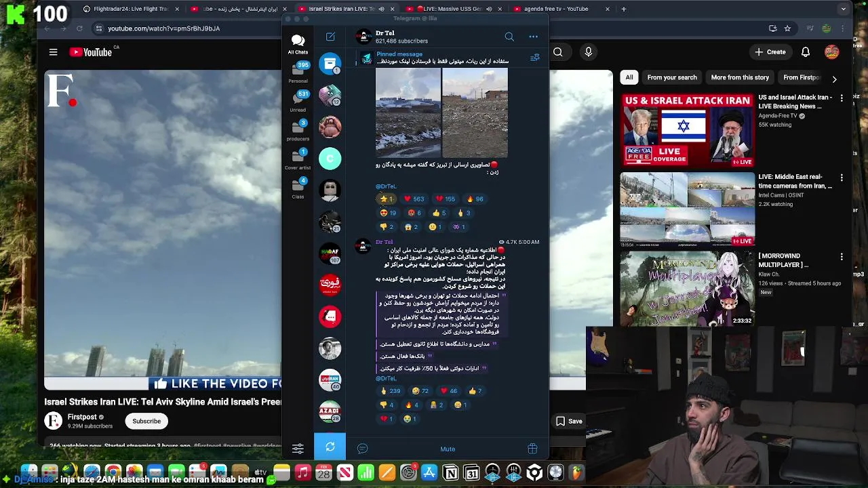Open the YouTube account avatar menu

click(x=832, y=52)
